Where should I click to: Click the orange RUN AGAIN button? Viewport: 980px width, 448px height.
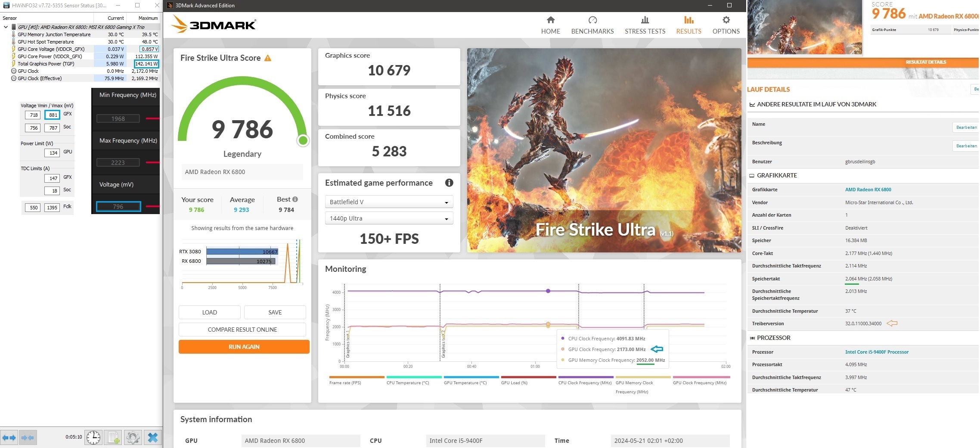[244, 347]
